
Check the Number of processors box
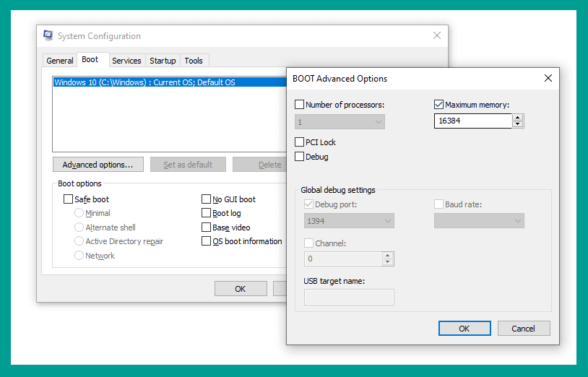point(299,105)
